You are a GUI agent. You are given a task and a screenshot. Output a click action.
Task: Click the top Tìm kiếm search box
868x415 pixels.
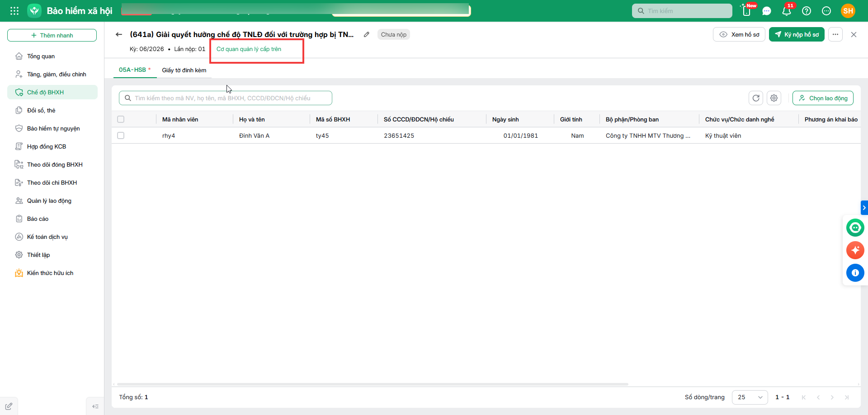682,11
